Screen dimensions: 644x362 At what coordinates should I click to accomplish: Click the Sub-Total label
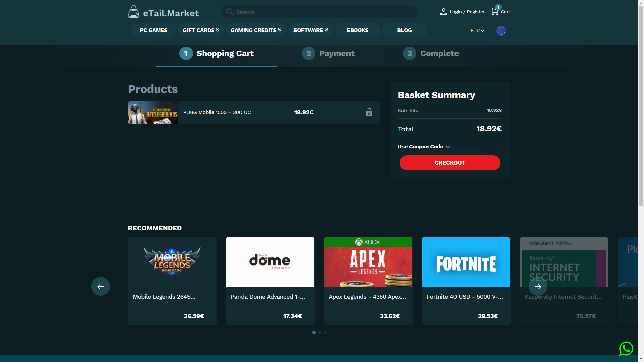tap(409, 110)
